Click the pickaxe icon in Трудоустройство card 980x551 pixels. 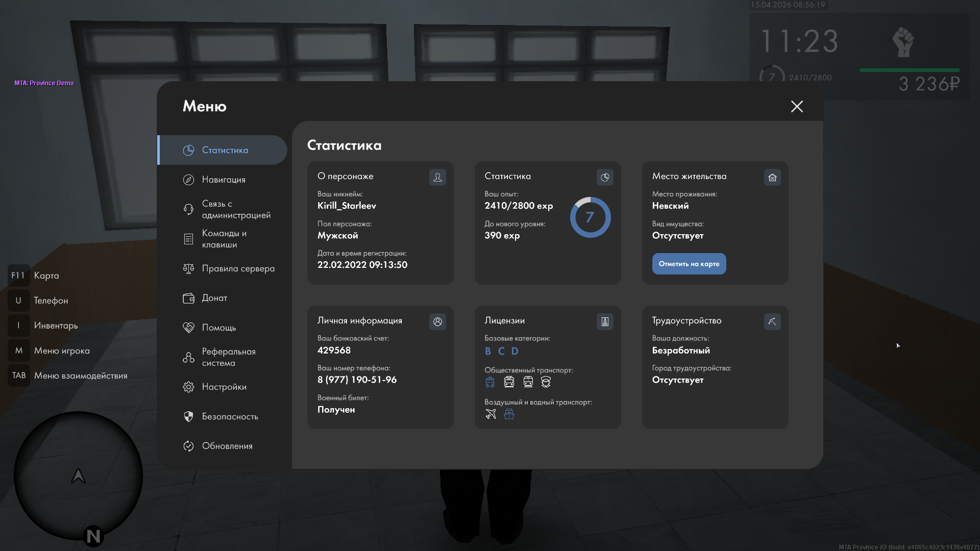click(772, 321)
